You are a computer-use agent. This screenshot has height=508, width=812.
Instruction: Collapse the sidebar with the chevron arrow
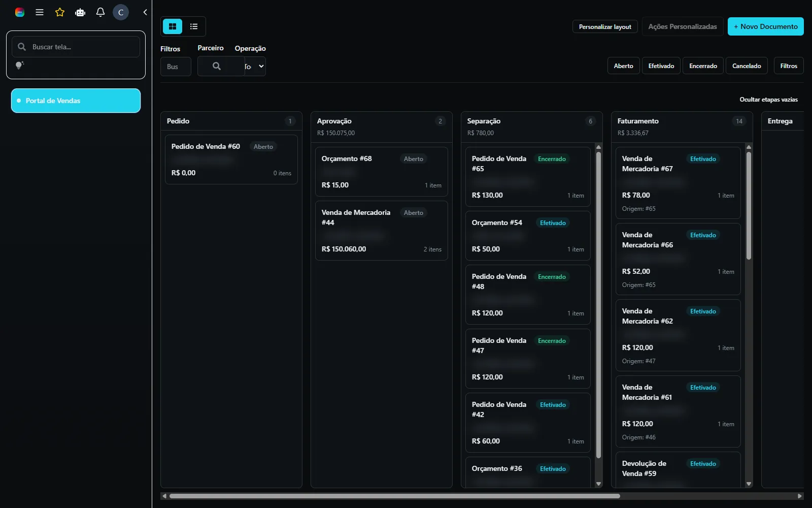[145, 12]
